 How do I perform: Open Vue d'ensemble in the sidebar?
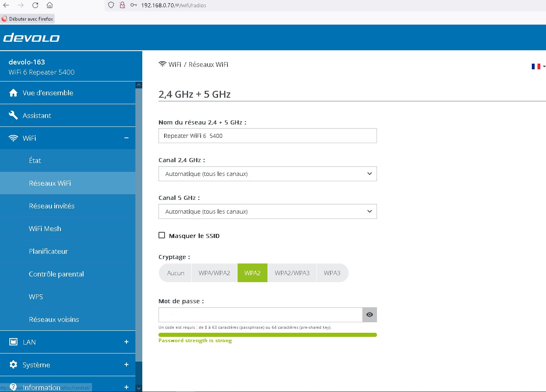(x=68, y=93)
